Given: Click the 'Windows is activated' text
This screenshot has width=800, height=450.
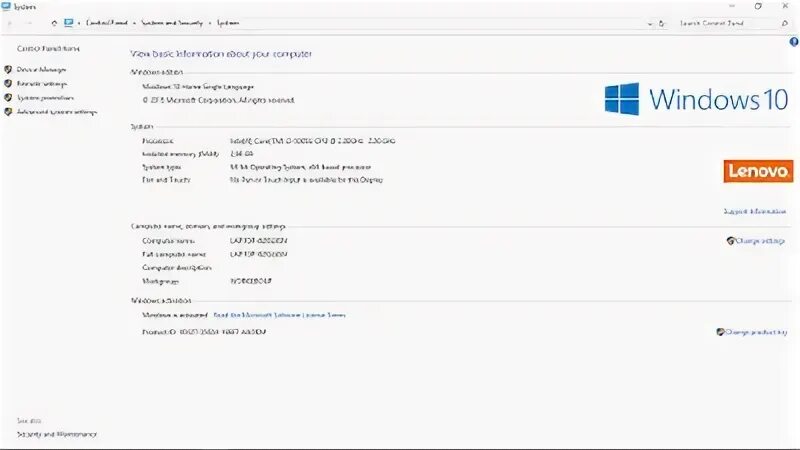Looking at the screenshot, I should pos(175,315).
